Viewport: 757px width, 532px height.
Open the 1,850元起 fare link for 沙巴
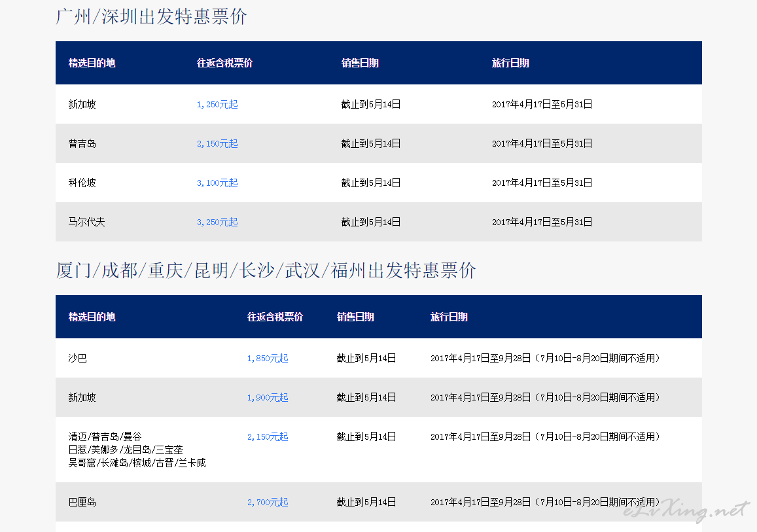[x=268, y=358]
